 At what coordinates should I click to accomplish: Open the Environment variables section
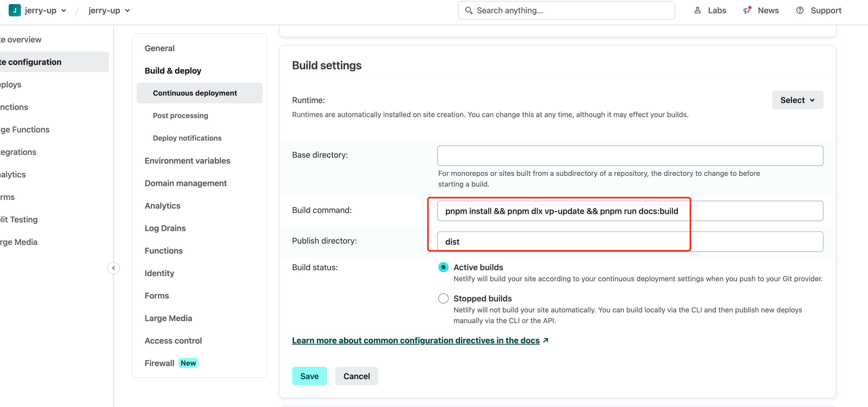[x=187, y=161]
